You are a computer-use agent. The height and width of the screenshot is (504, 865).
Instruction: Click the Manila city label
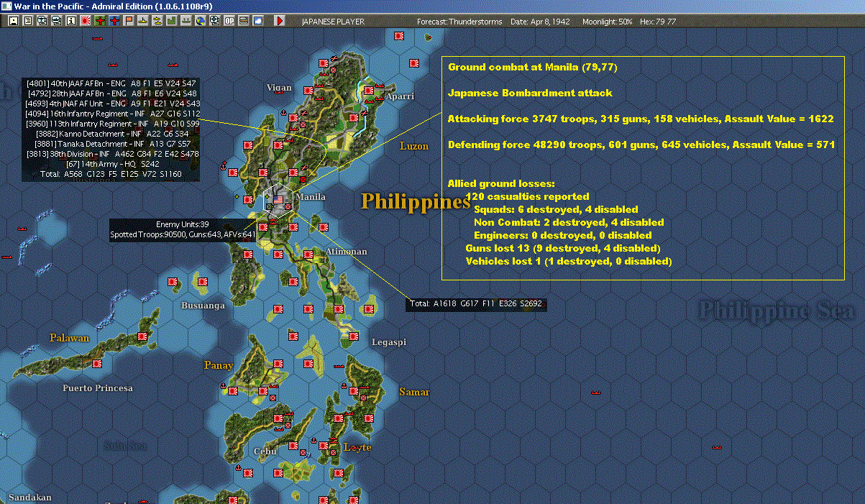(x=311, y=197)
